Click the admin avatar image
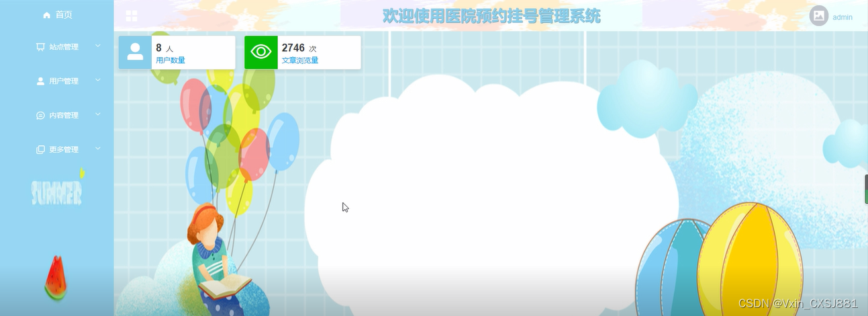The height and width of the screenshot is (316, 868). 819,15
